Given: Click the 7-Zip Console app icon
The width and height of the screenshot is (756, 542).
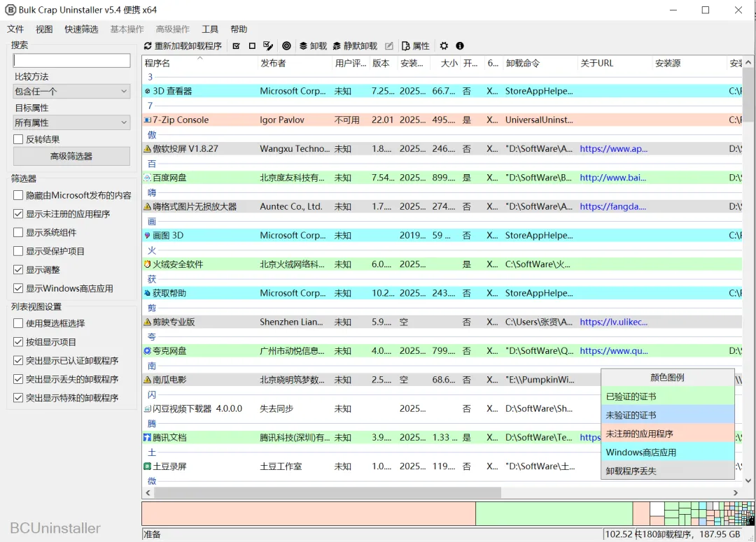Looking at the screenshot, I should click(x=148, y=120).
